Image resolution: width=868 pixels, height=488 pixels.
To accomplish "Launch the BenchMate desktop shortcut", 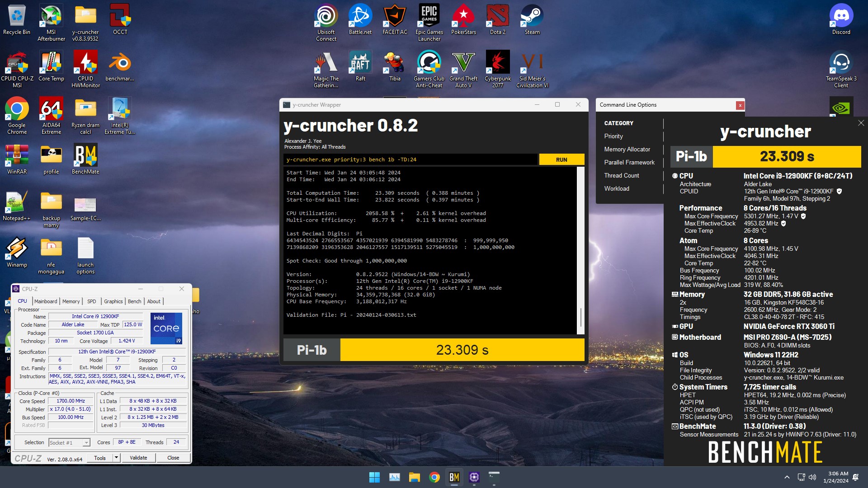I will click(85, 159).
